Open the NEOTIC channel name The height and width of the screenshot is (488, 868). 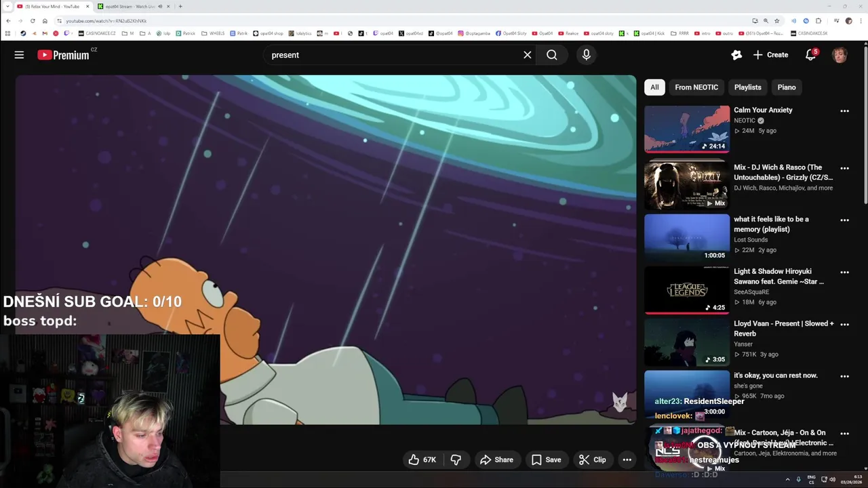745,121
